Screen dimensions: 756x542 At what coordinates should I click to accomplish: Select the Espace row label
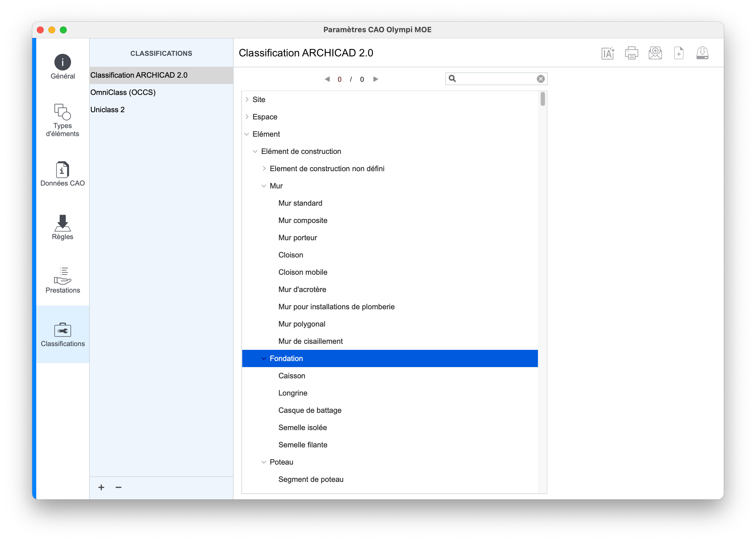[x=265, y=117]
